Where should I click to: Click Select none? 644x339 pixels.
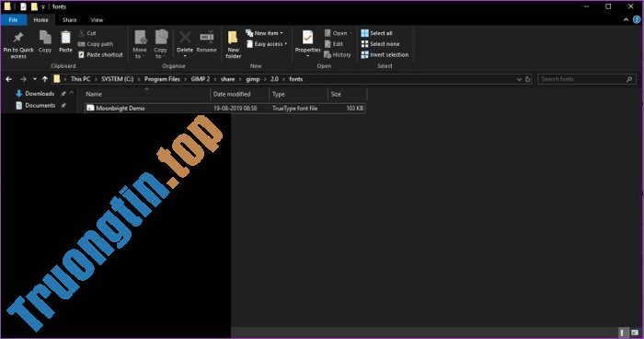380,44
